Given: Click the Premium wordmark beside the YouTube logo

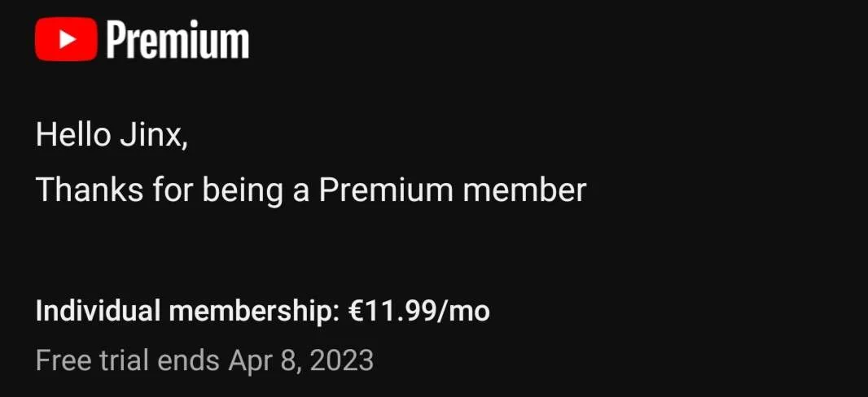Looking at the screenshot, I should click(178, 39).
